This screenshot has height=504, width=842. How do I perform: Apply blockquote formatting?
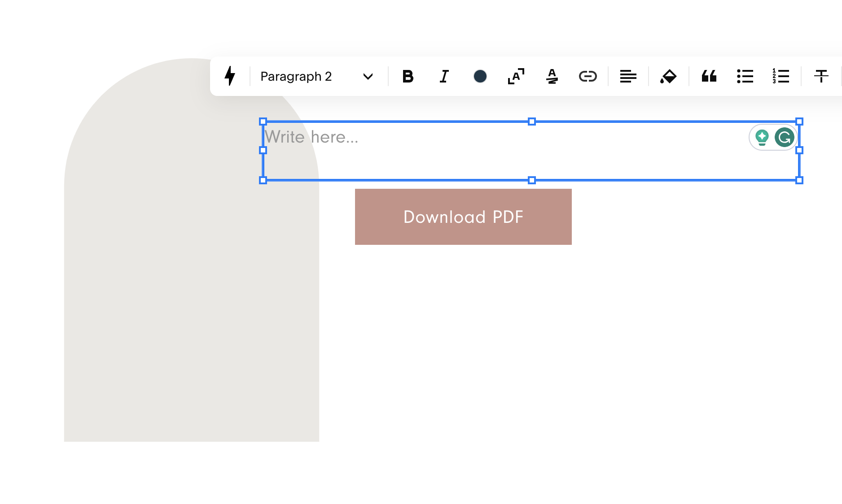pos(709,76)
